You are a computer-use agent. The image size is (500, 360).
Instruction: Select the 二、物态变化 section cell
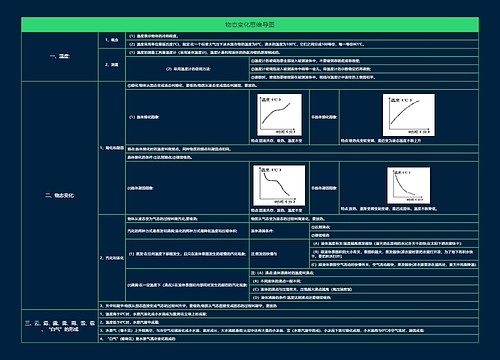tap(60, 195)
